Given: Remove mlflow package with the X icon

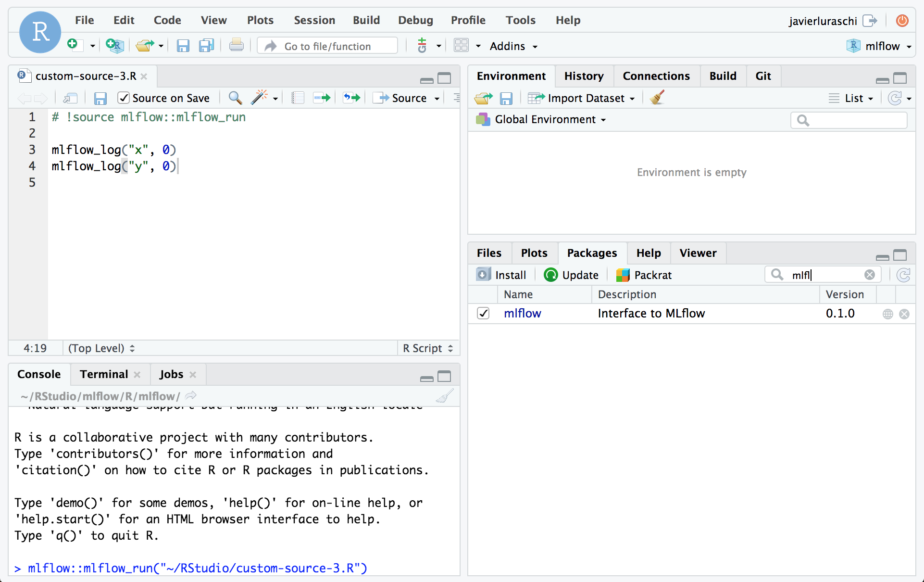Looking at the screenshot, I should point(904,314).
